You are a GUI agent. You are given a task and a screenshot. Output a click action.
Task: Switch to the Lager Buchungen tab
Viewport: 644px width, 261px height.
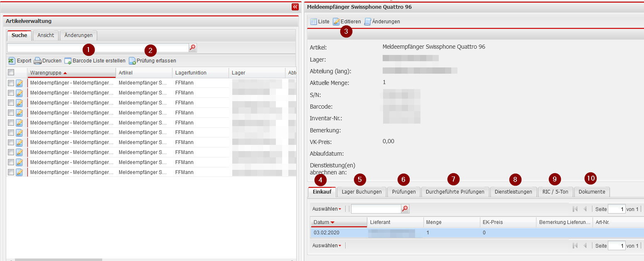click(361, 192)
